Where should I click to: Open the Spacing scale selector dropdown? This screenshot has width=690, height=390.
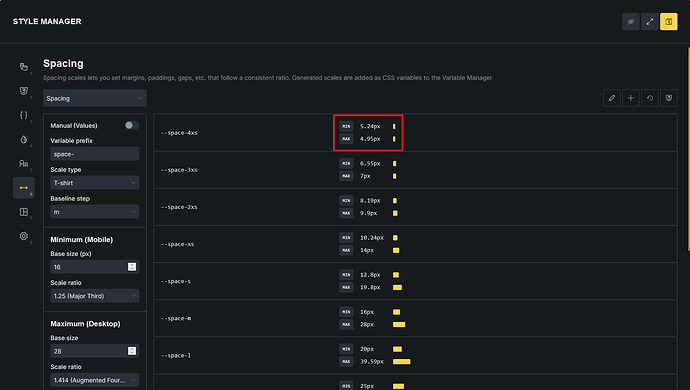pos(95,98)
